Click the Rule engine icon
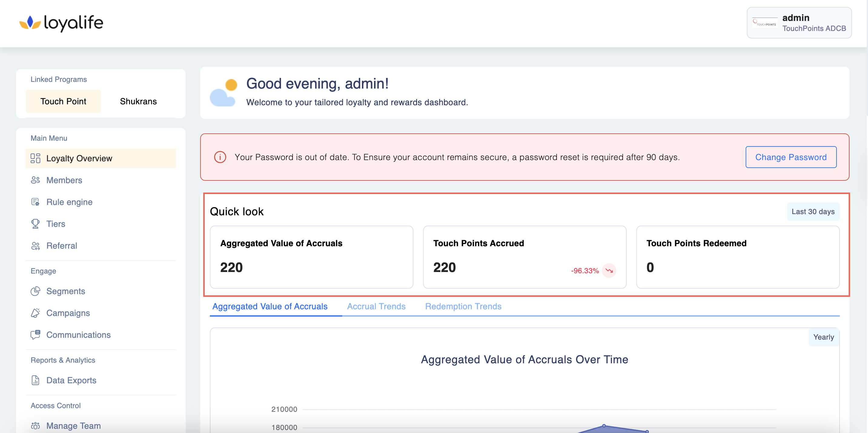 (35, 202)
